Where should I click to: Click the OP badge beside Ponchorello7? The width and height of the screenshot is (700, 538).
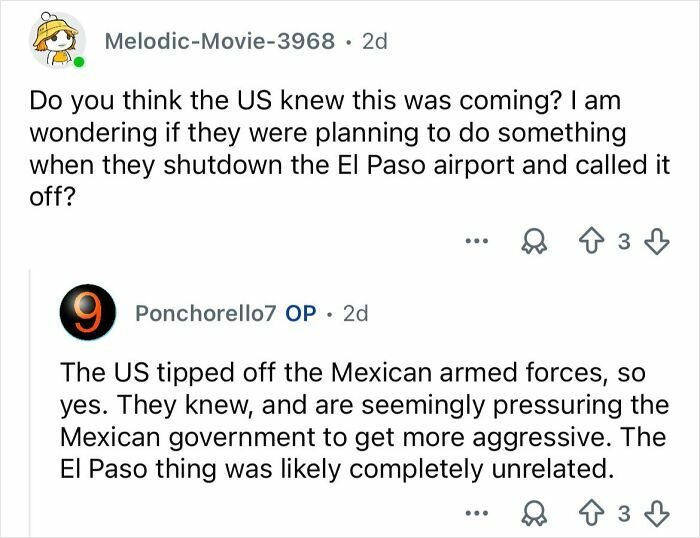(x=301, y=313)
